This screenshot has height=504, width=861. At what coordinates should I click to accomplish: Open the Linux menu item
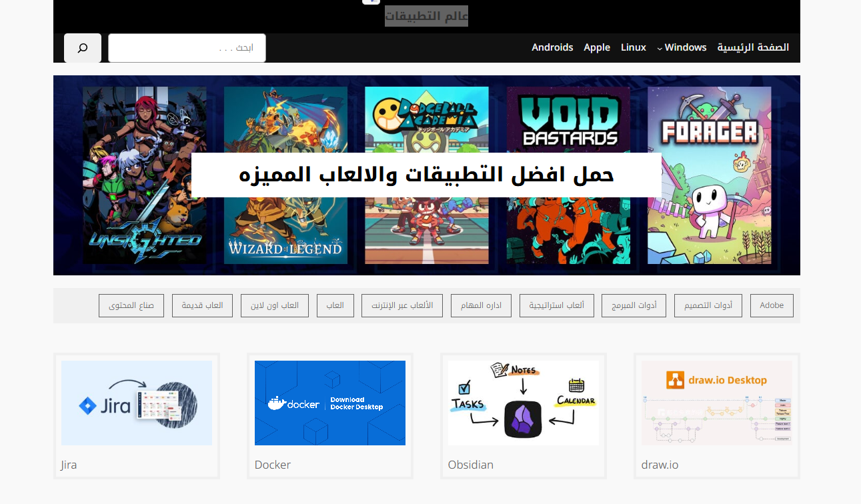coord(633,47)
